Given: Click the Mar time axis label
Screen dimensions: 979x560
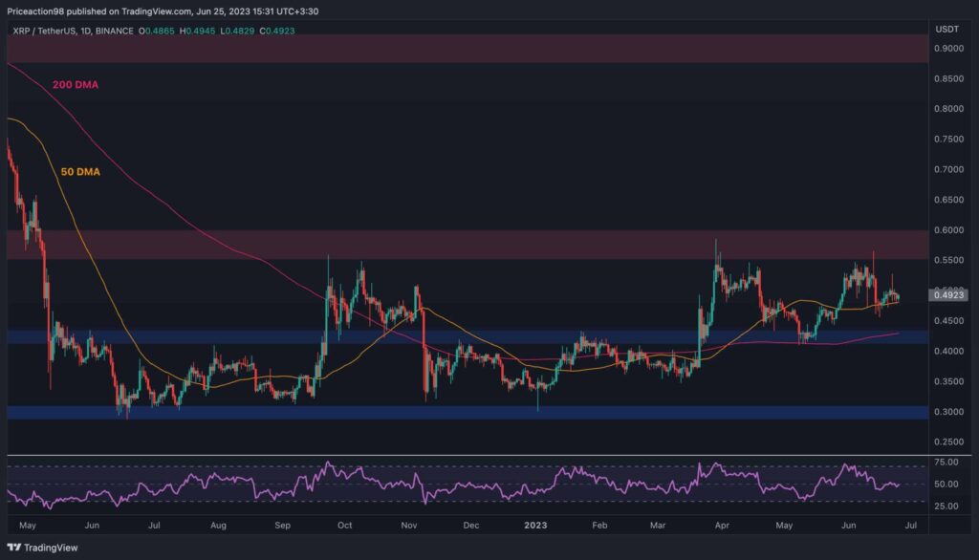Looking at the screenshot, I should [x=658, y=525].
